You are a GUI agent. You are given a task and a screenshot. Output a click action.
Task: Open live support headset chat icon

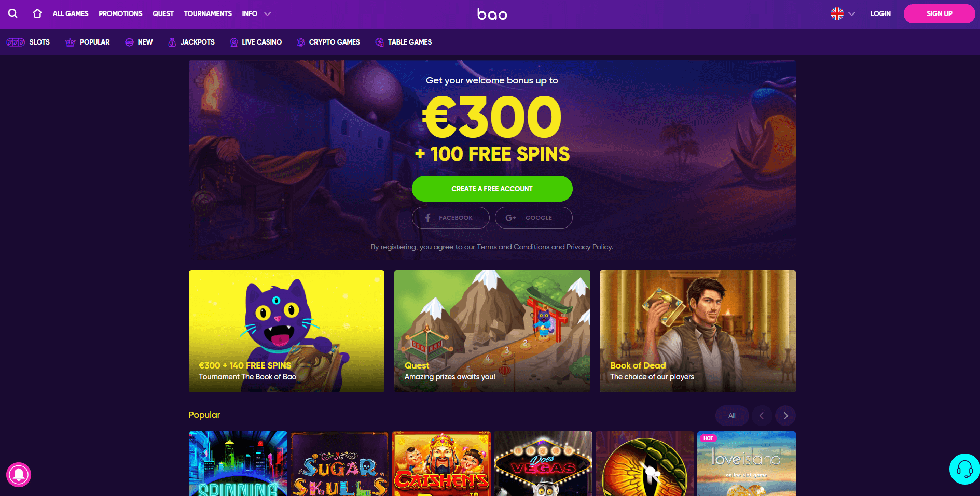(x=964, y=469)
